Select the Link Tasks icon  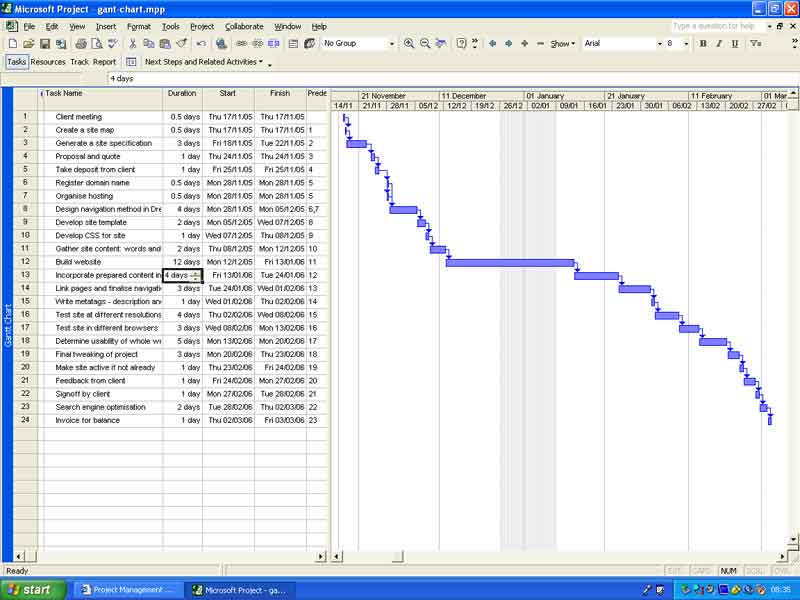pos(240,44)
